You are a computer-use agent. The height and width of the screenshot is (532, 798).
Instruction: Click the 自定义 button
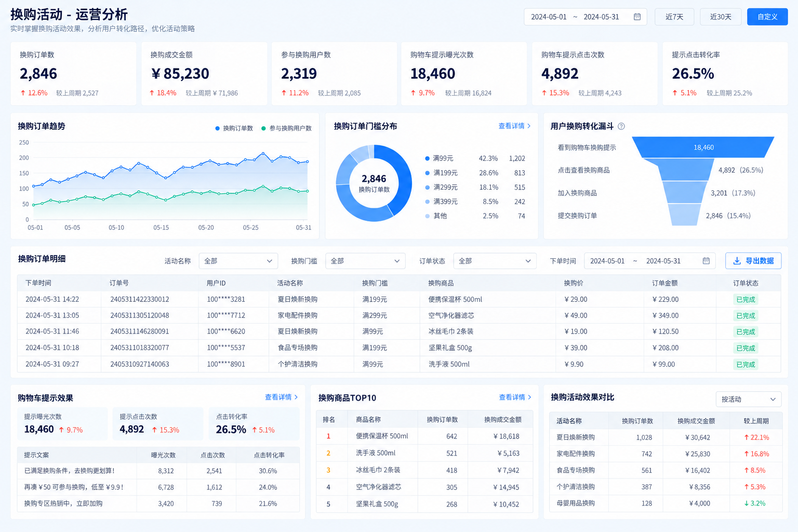click(x=767, y=17)
